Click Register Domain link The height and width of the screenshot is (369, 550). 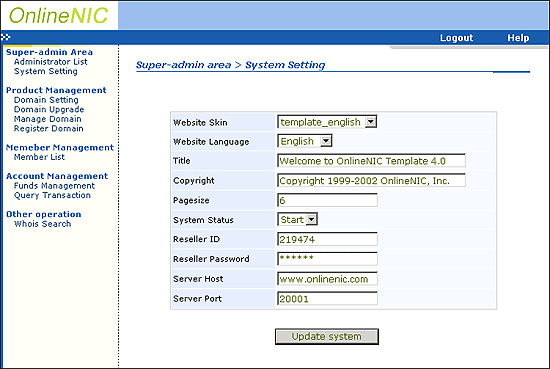(48, 128)
